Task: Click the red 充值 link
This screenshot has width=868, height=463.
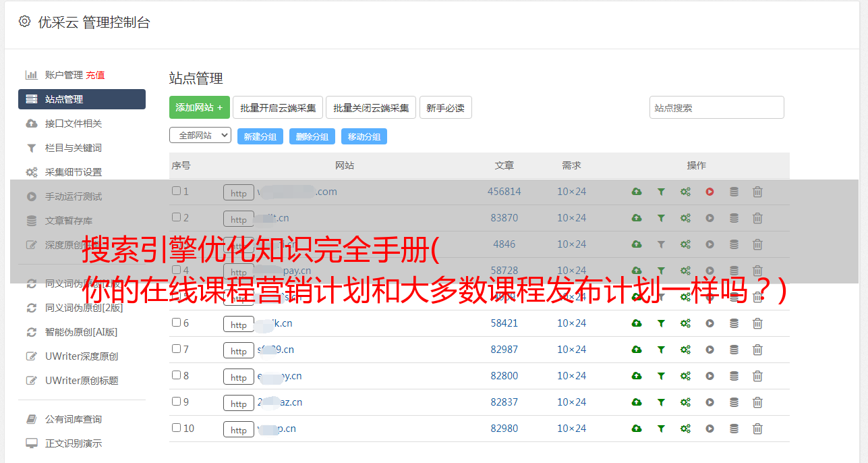Action: click(95, 75)
